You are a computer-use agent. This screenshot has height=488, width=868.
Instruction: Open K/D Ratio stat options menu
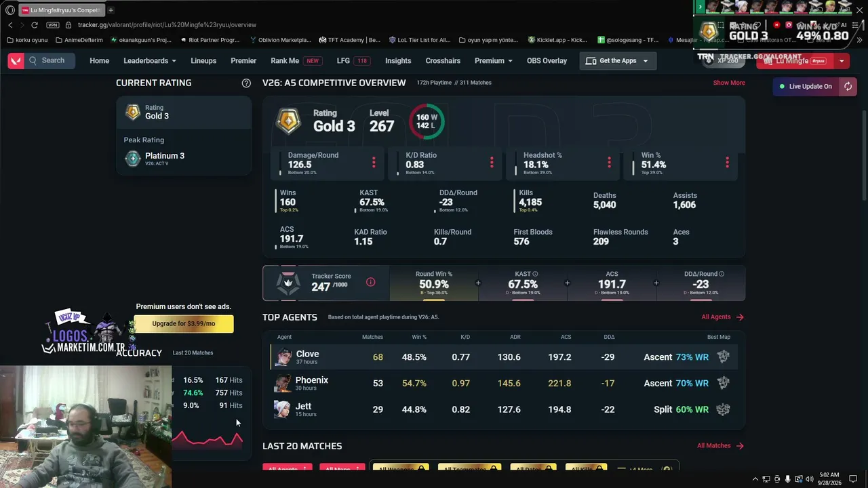pyautogui.click(x=492, y=162)
